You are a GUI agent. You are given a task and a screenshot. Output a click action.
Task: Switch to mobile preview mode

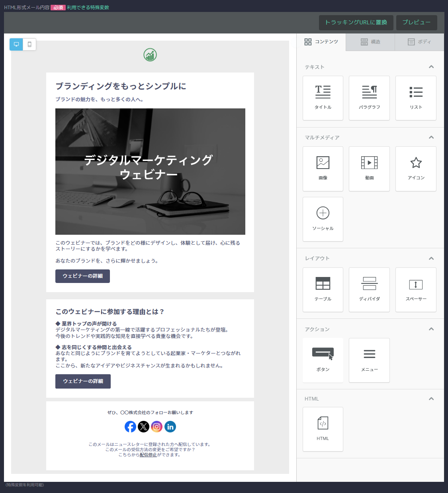pyautogui.click(x=29, y=44)
